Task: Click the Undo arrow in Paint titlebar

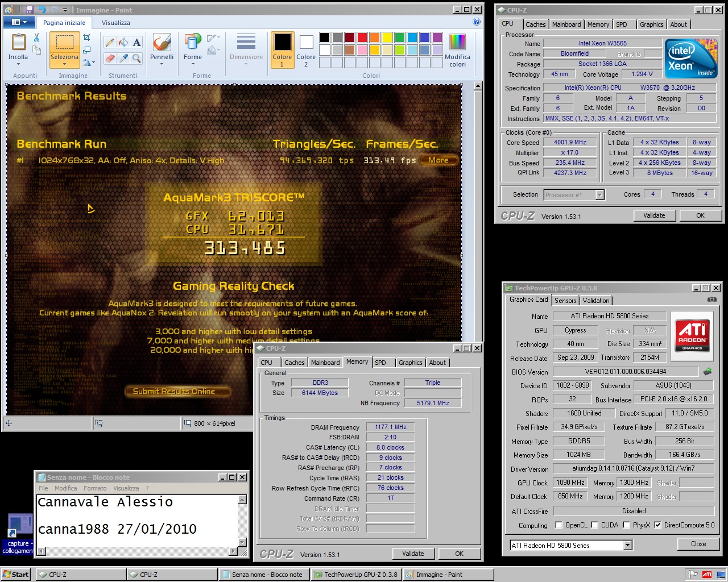Action: (41, 10)
